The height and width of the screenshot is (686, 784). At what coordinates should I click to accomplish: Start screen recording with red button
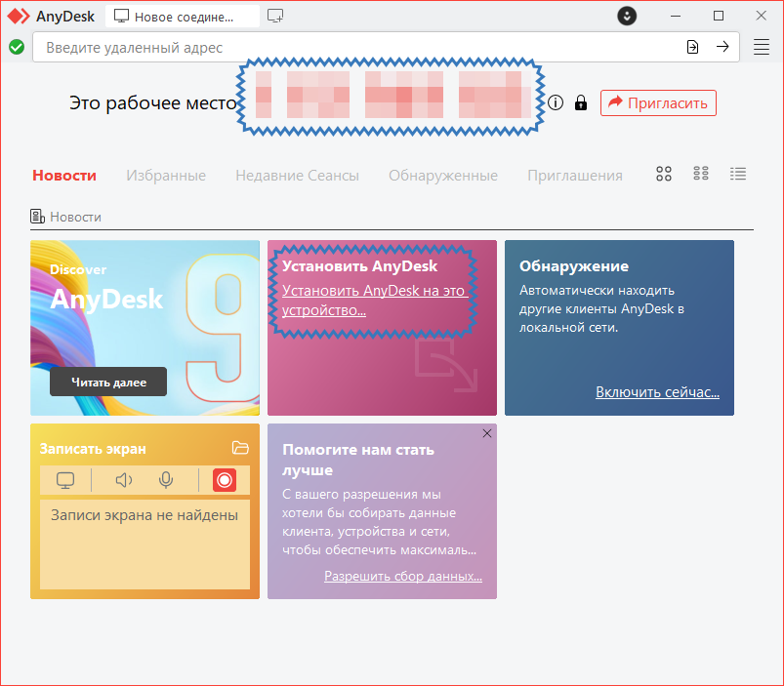225,480
